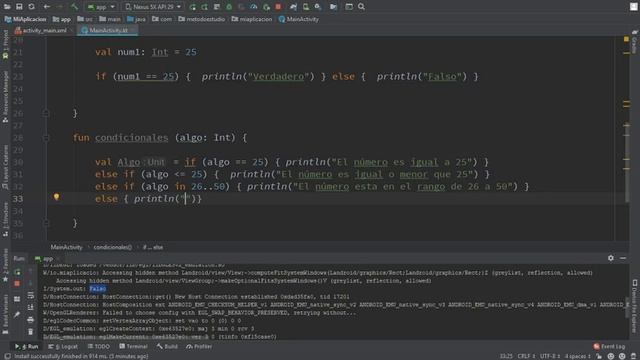Click the Save All toolbar icon
The image size is (640, 360).
19,7
